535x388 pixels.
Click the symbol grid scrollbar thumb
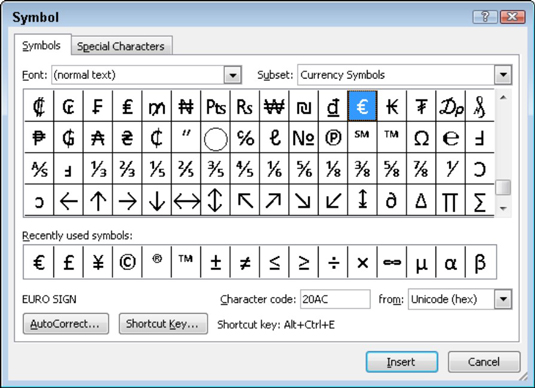(x=503, y=188)
